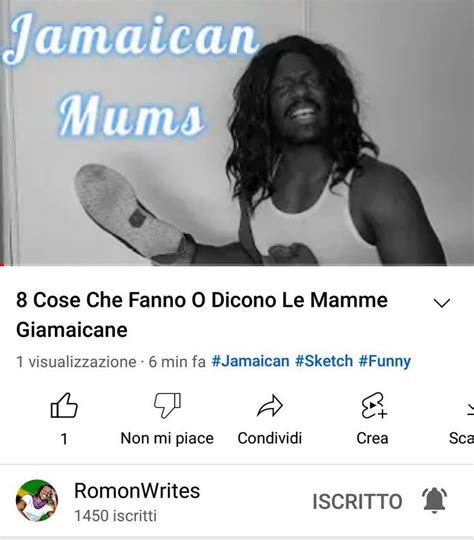Tap the video title text to expand

pyautogui.click(x=202, y=314)
